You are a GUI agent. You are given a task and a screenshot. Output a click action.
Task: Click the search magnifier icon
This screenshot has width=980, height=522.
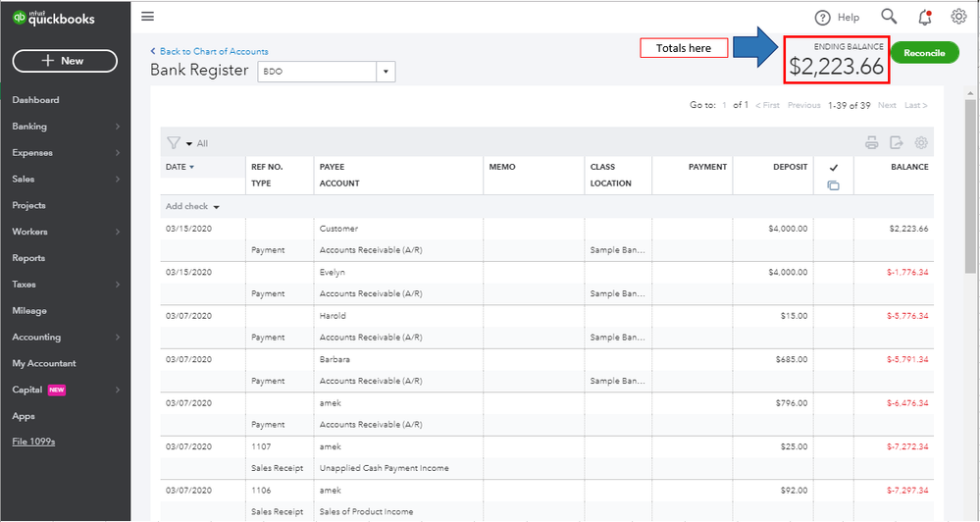coord(889,16)
